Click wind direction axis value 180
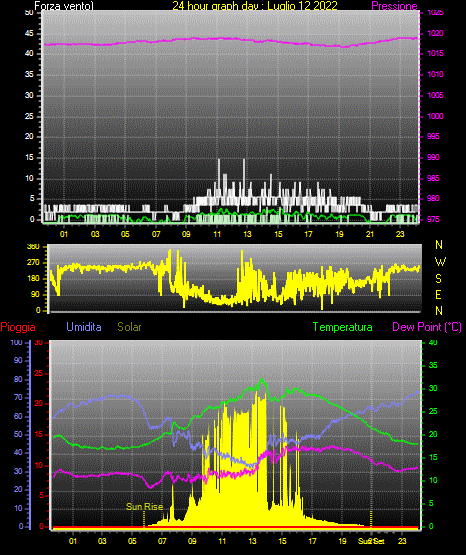 (33, 279)
